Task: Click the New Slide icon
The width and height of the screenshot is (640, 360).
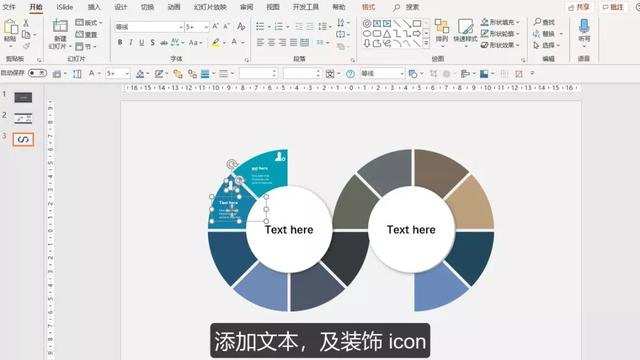Action: 60,26
